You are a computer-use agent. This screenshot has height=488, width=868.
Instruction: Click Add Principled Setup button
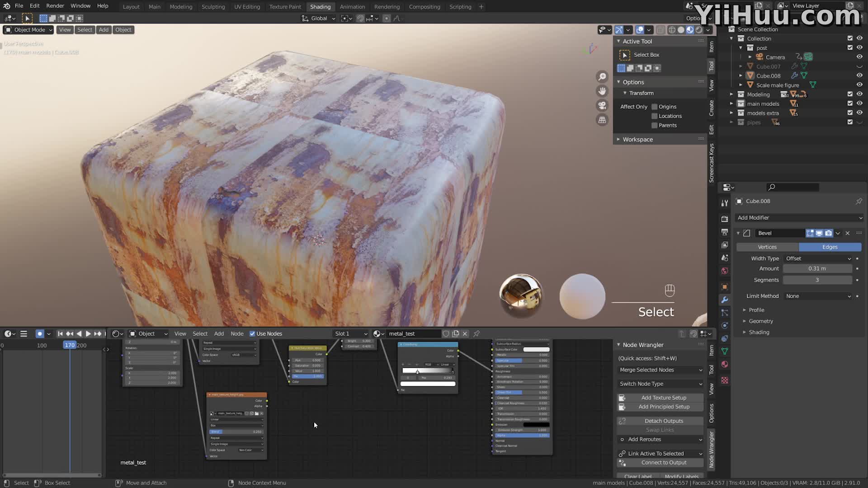(660, 407)
